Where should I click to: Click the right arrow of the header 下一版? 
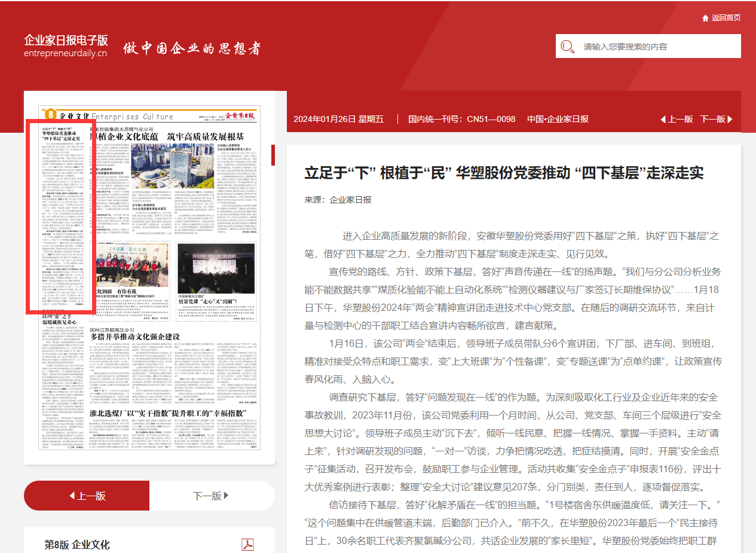(730, 119)
